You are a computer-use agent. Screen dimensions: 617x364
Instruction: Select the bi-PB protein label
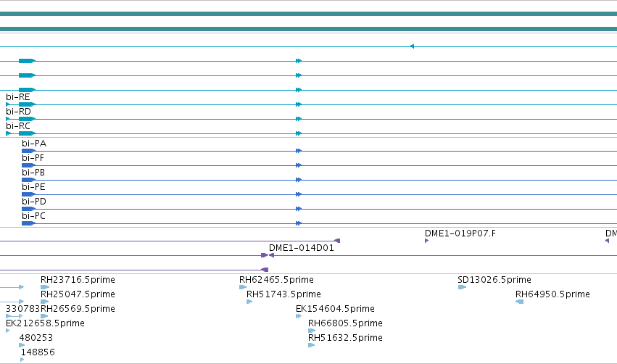tap(33, 173)
